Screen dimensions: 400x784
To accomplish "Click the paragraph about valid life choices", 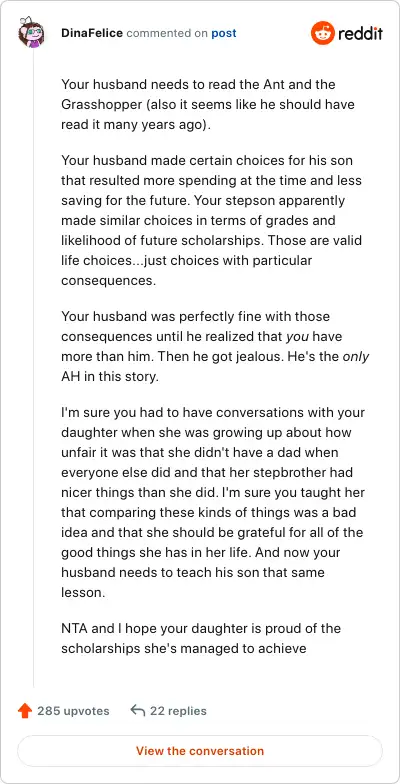I will (212, 220).
